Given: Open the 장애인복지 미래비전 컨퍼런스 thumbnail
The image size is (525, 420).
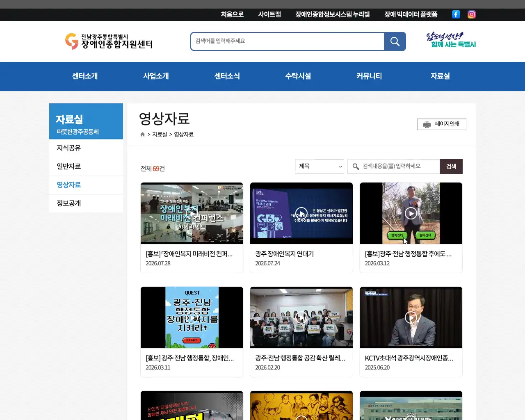Looking at the screenshot, I should pos(192,213).
